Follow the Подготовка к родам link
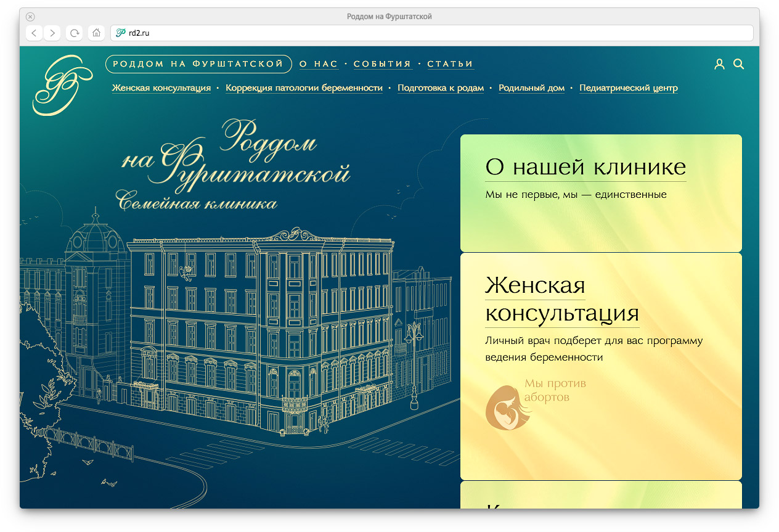 click(x=440, y=88)
